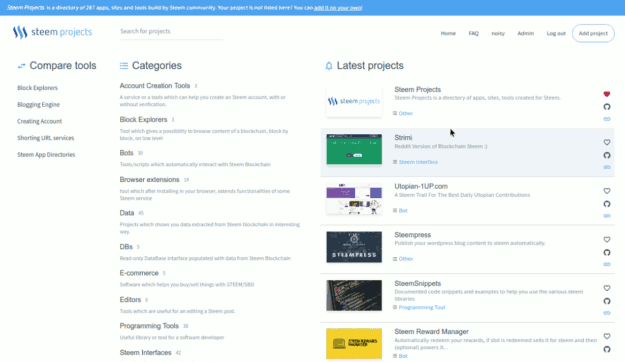625x362 pixels.
Task: Open the Utopian-1UP.com project title
Action: [421, 186]
